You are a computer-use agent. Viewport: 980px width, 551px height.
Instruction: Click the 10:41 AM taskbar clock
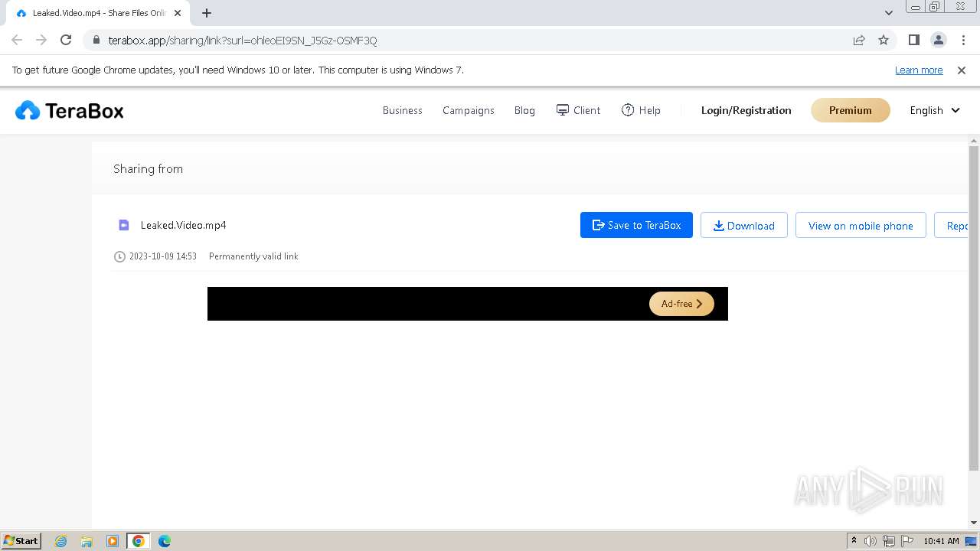click(x=941, y=541)
